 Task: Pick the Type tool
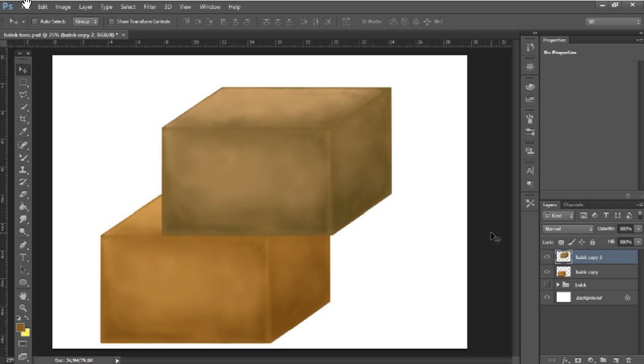pos(23,257)
